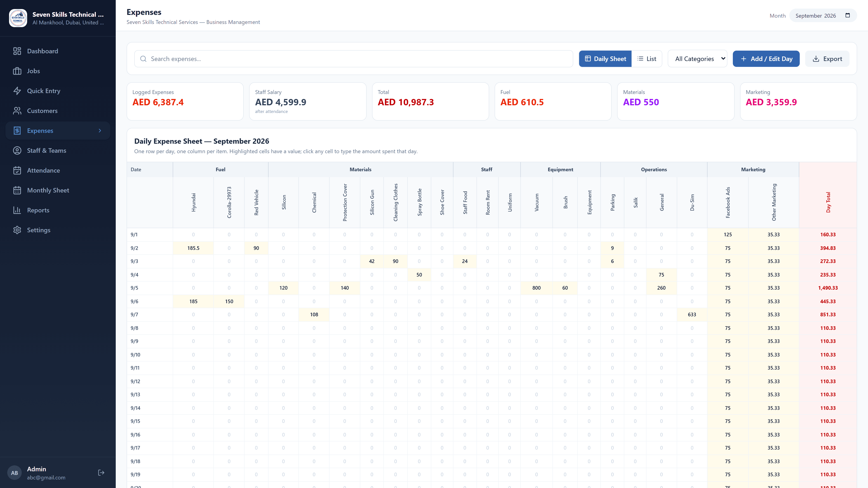
Task: Click the Seven Skills Technical logo icon
Action: pyautogui.click(x=18, y=18)
